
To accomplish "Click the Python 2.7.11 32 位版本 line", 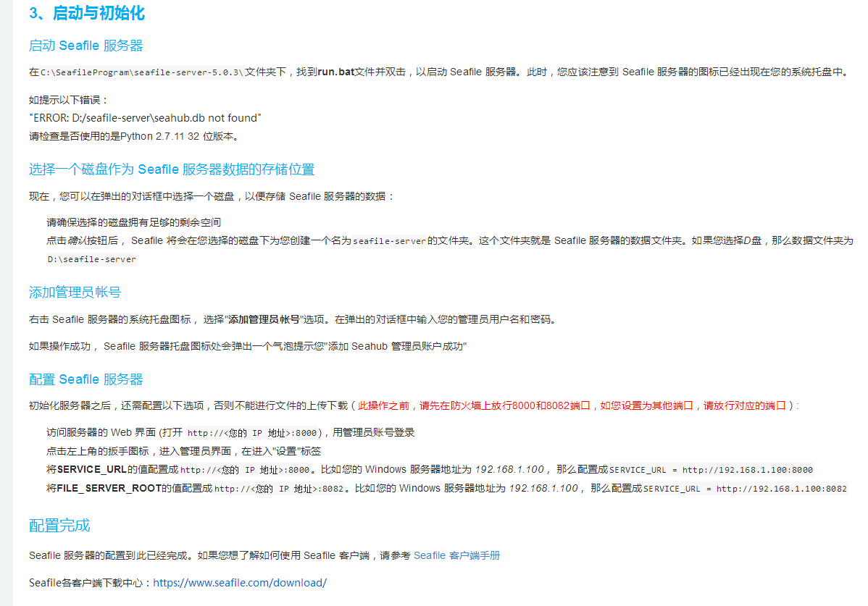I will [134, 136].
